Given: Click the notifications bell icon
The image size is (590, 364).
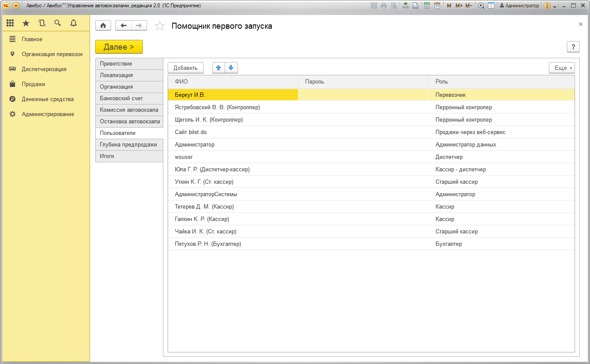Looking at the screenshot, I should pyautogui.click(x=73, y=23).
